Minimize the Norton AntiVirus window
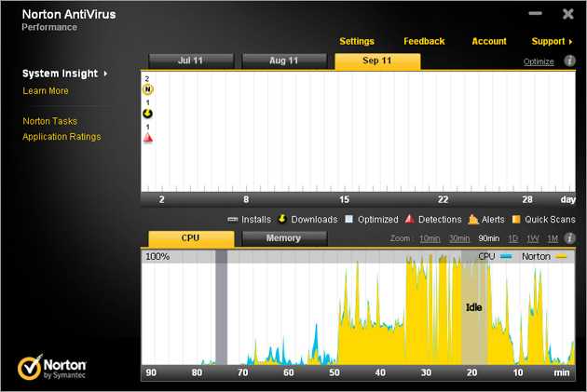Viewport: 587px width, 392px height. (535, 13)
